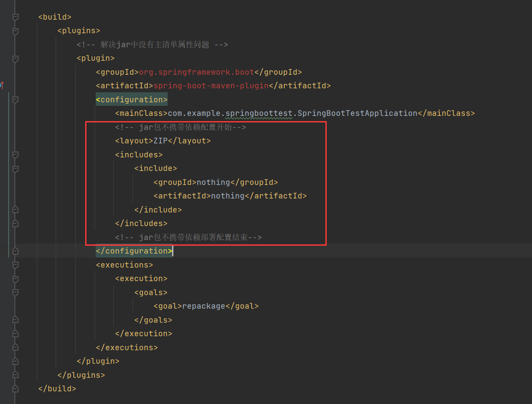Collapse the <goals> opening tag fold marker
This screenshot has height=404, width=532.
point(15,293)
